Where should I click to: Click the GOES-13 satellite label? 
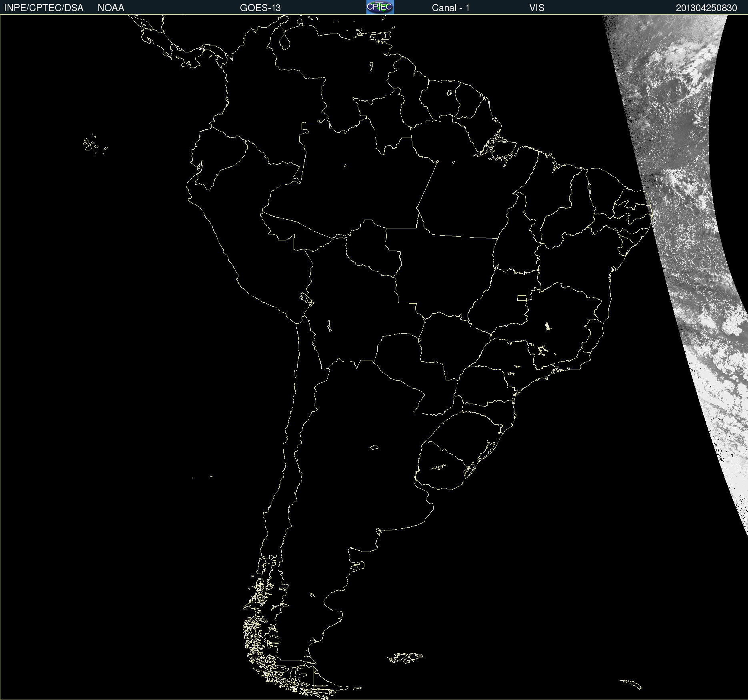click(x=260, y=8)
